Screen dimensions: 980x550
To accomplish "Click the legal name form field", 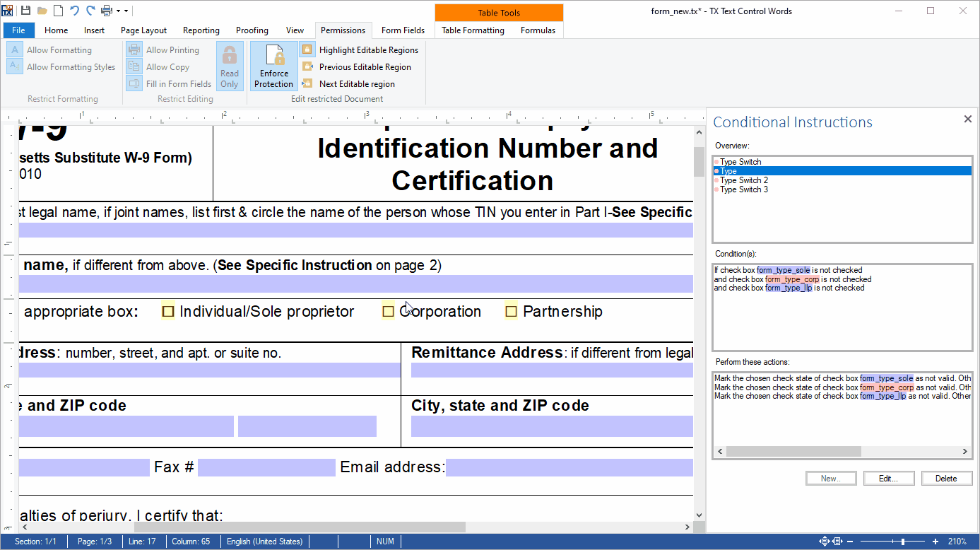I will coord(356,230).
